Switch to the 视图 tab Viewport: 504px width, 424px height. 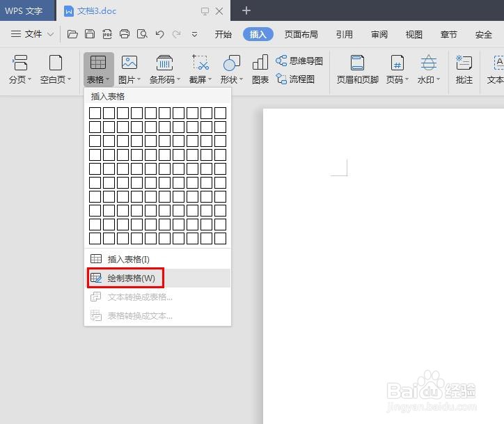[414, 34]
